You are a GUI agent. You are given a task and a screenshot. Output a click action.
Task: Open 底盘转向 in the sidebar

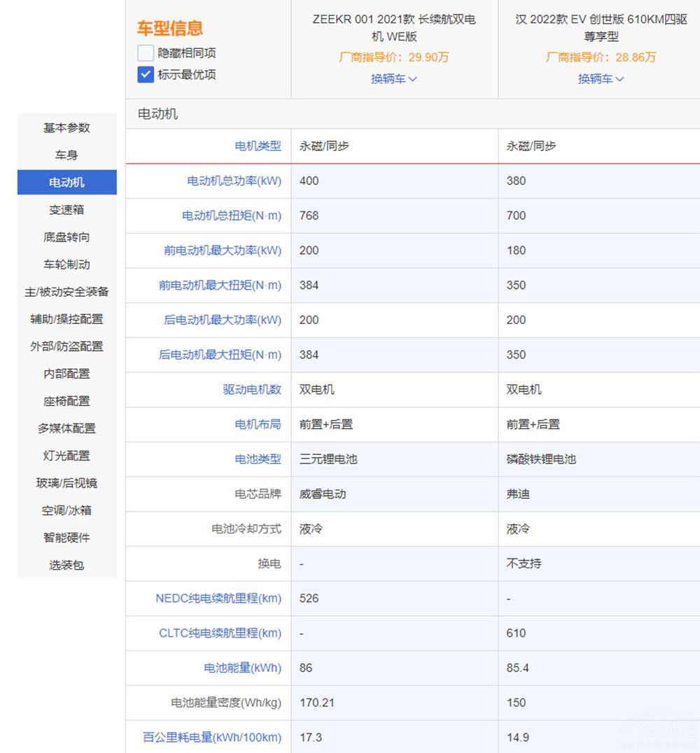(x=66, y=237)
